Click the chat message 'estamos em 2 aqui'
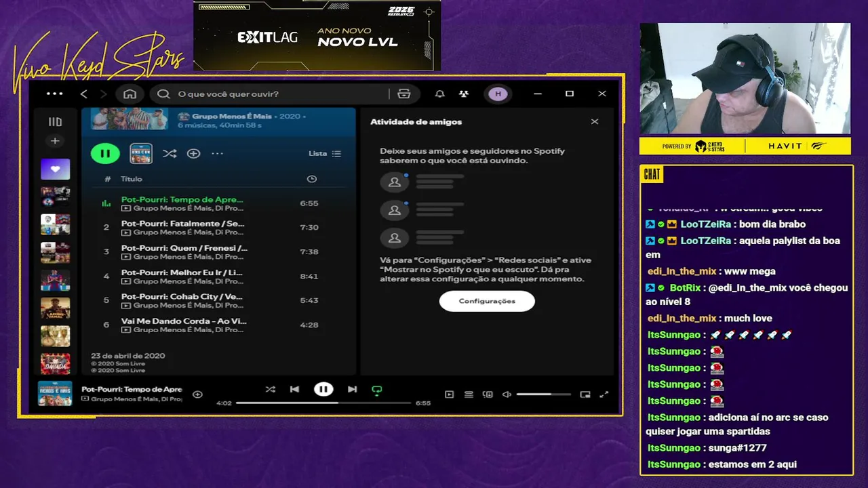This screenshot has height=488, width=868. (x=753, y=464)
